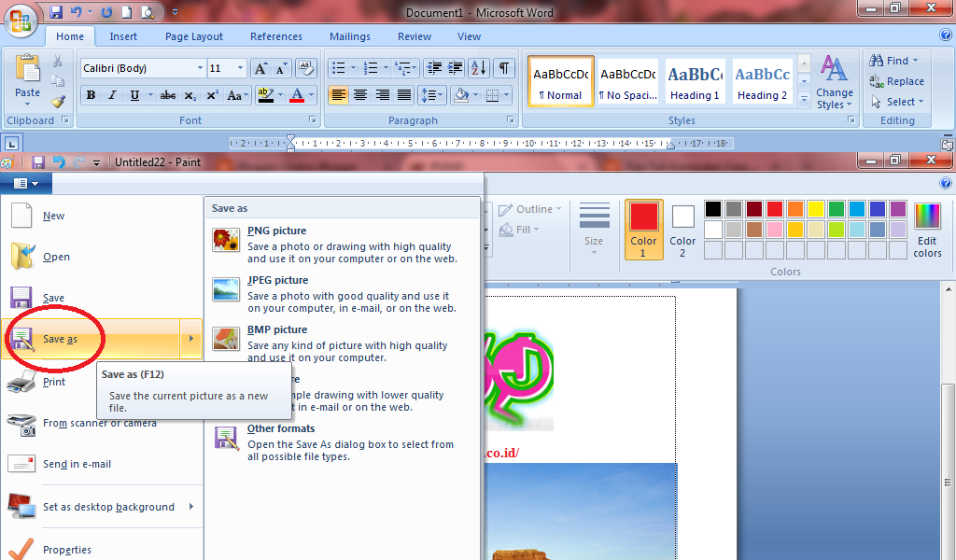This screenshot has height=560, width=956.
Task: Toggle Bold formatting in Word
Action: [91, 95]
